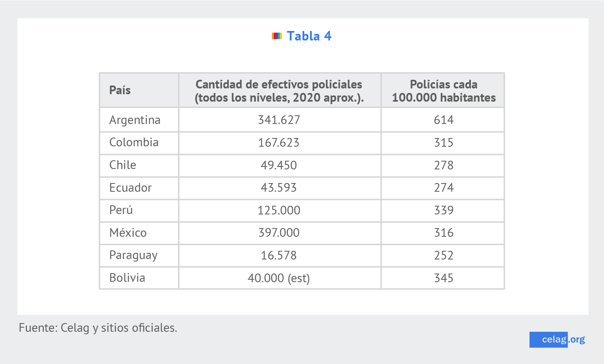Select the Colombia country cell
The width and height of the screenshot is (604, 364).
pyautogui.click(x=134, y=143)
